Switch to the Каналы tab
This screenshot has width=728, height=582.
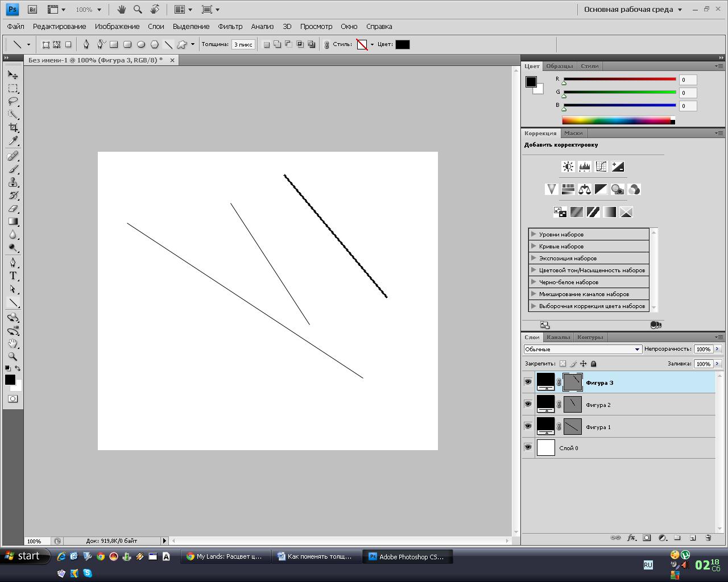557,337
